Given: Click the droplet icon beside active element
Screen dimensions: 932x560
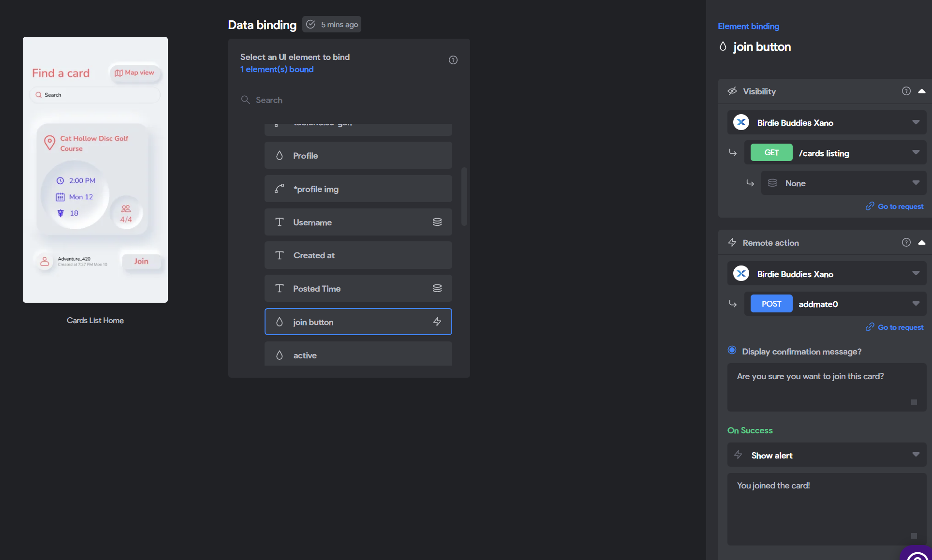Looking at the screenshot, I should coord(279,355).
